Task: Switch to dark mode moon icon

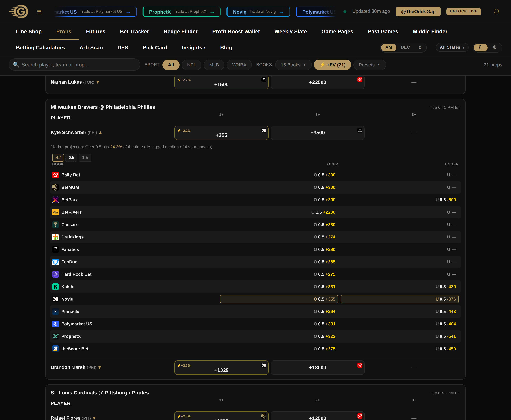Action: pyautogui.click(x=480, y=47)
